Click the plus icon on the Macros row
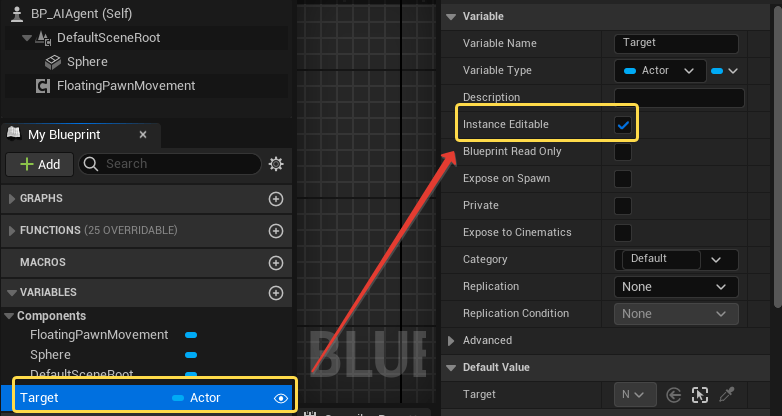This screenshot has height=416, width=782. coord(276,262)
